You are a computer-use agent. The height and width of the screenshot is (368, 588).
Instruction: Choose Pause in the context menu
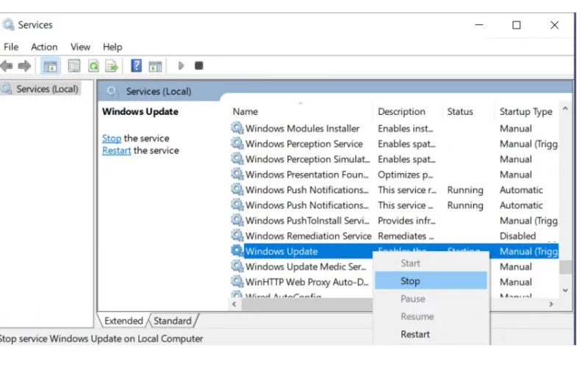pos(431,299)
